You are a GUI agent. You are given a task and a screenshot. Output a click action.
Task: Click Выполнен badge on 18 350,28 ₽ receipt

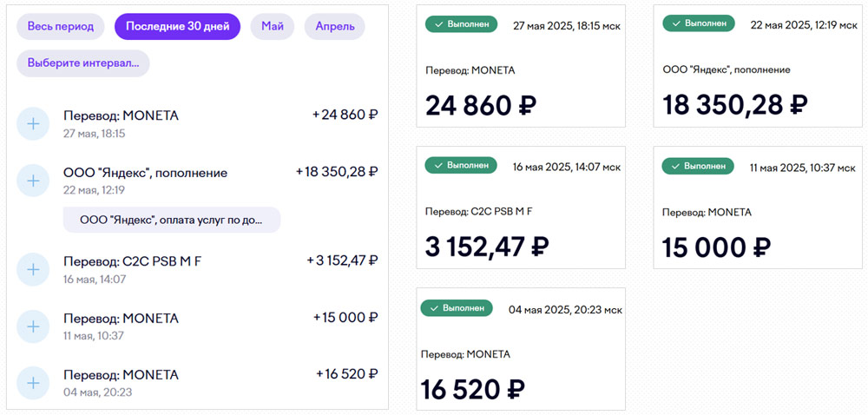[699, 23]
